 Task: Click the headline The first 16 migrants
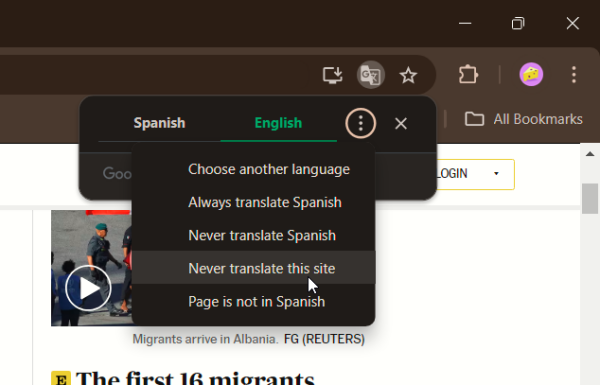[x=195, y=378]
